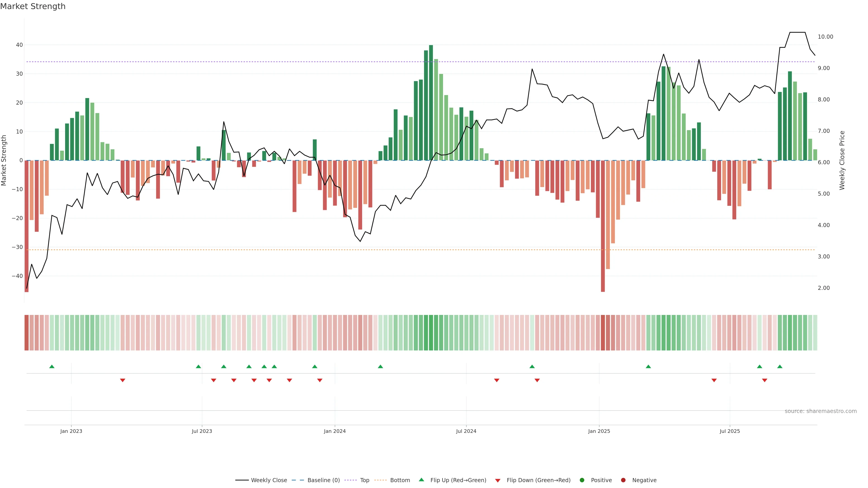
Task: Click Flip Down red triangle legend icon
Action: coord(498,481)
